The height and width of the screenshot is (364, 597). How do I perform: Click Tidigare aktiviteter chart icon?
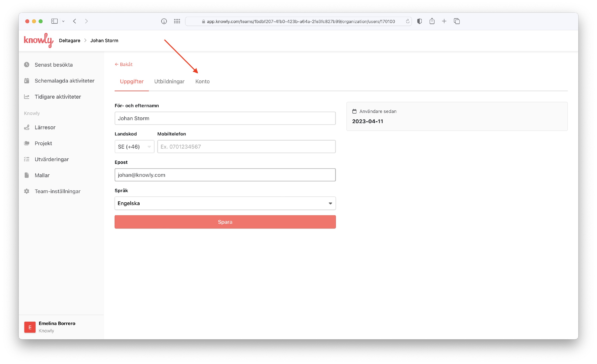click(x=27, y=97)
